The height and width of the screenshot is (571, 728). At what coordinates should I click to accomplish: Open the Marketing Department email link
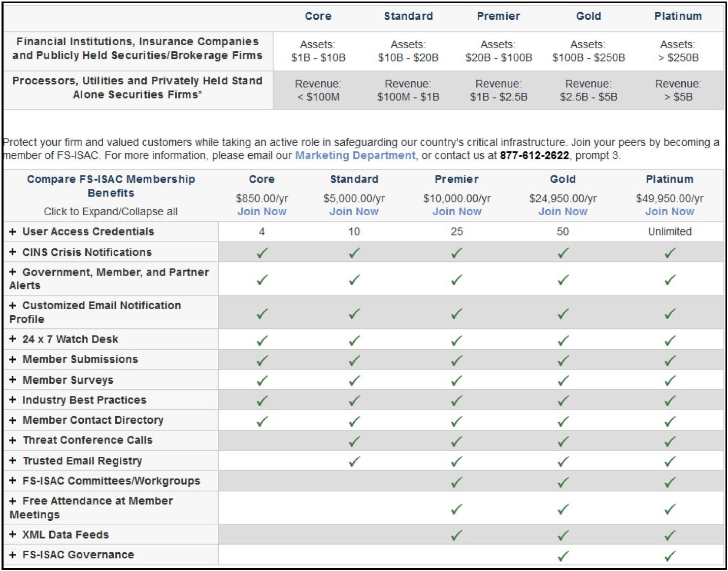tap(355, 155)
